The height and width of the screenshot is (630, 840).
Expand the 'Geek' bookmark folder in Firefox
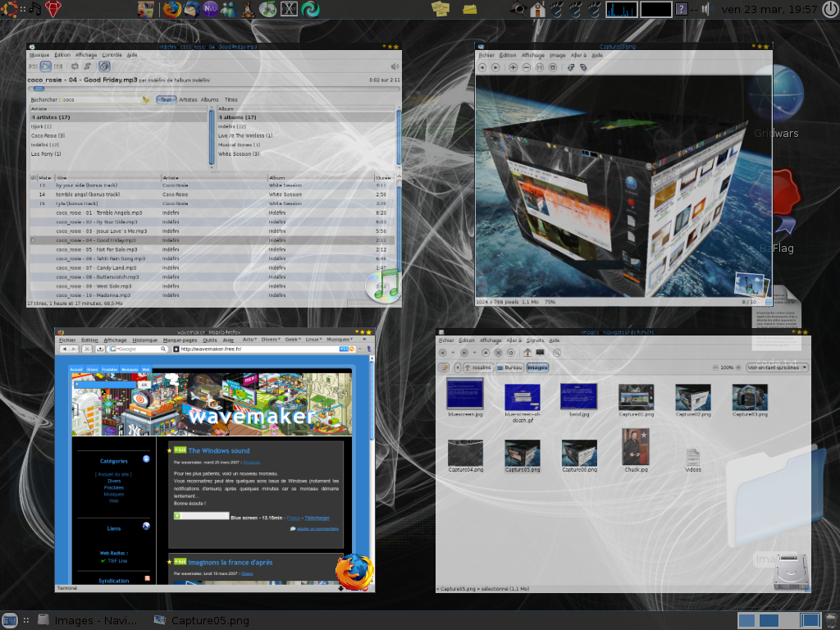pos(293,340)
